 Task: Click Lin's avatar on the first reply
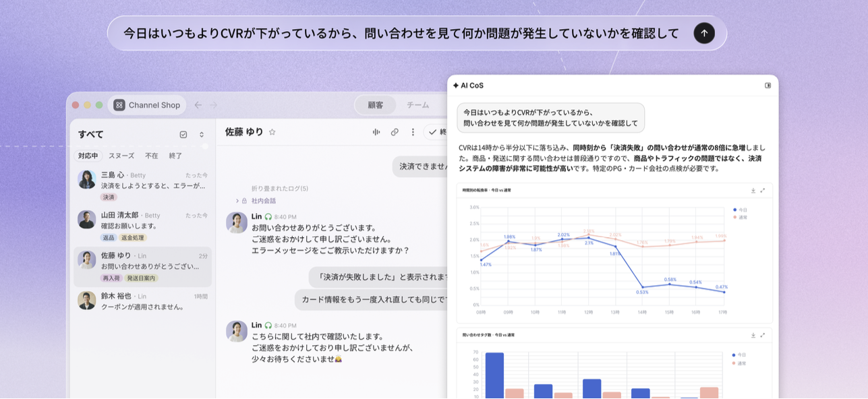[237, 222]
